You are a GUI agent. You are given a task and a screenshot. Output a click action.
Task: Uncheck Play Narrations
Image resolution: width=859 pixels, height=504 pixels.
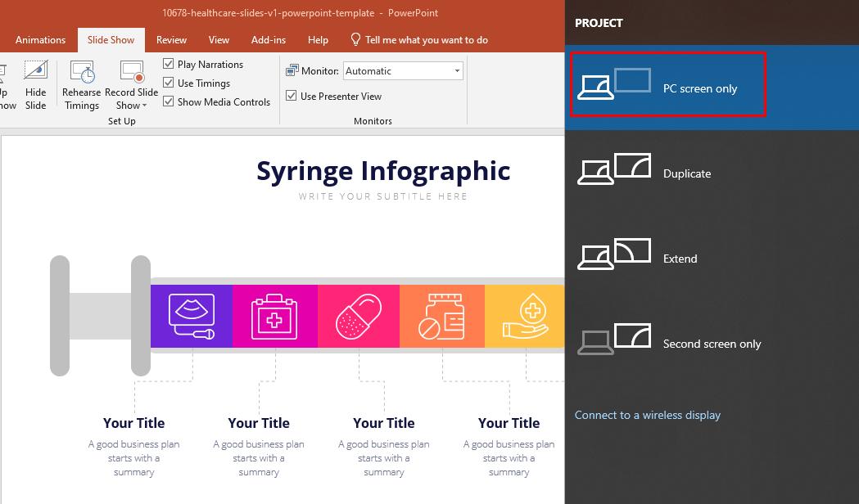pyautogui.click(x=168, y=64)
